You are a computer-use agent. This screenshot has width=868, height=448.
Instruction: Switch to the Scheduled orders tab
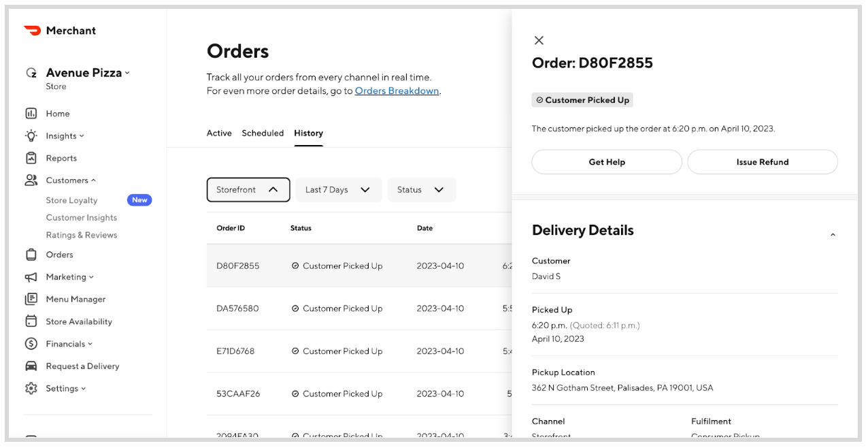point(263,133)
